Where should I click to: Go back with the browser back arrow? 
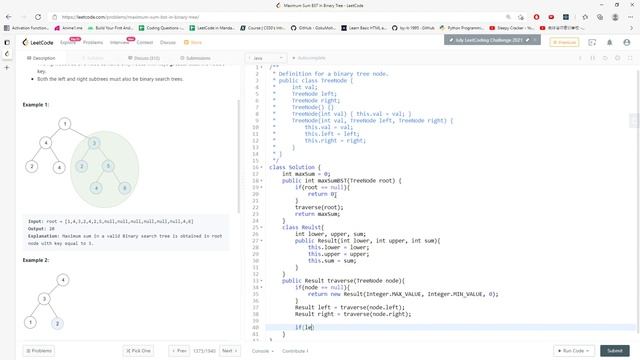[x=9, y=17]
